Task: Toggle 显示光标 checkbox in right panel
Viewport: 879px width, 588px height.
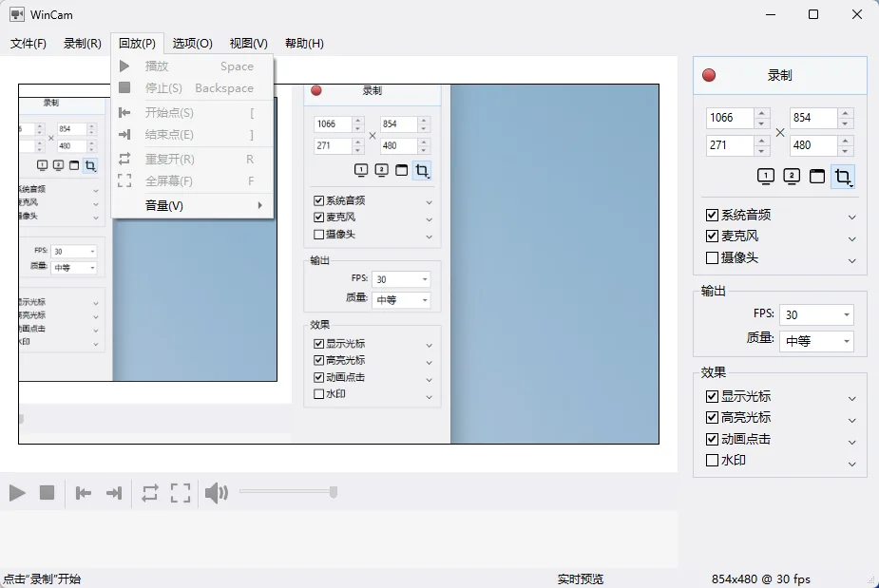Action: click(712, 396)
